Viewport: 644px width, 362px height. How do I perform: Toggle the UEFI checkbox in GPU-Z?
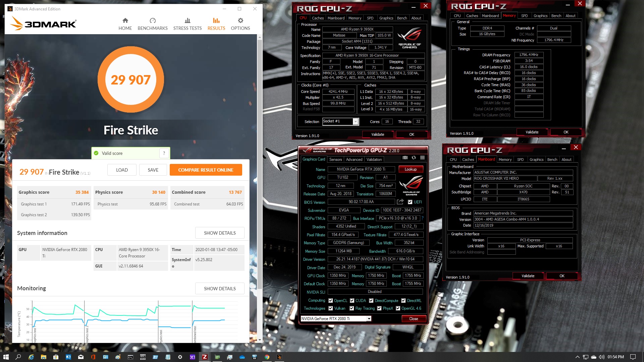pyautogui.click(x=410, y=202)
